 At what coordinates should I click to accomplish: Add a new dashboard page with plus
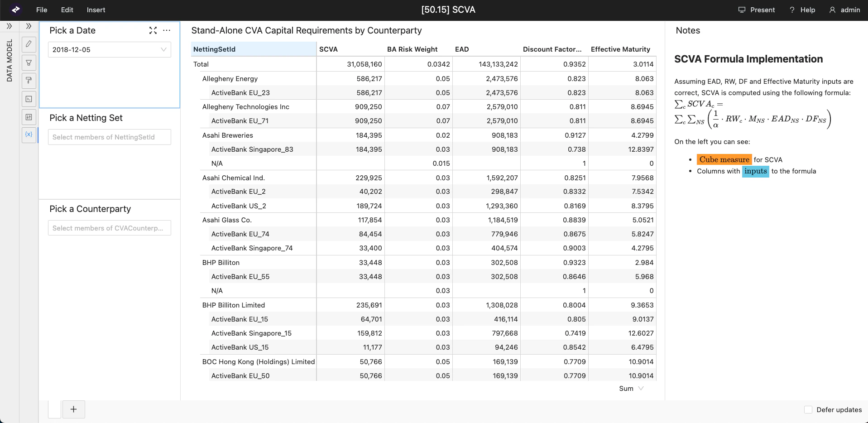pos(73,409)
